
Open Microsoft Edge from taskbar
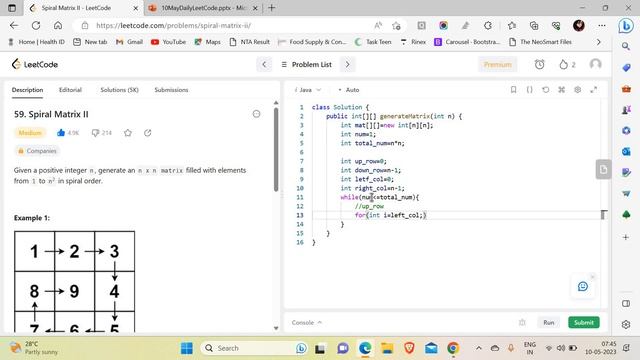(x=365, y=348)
